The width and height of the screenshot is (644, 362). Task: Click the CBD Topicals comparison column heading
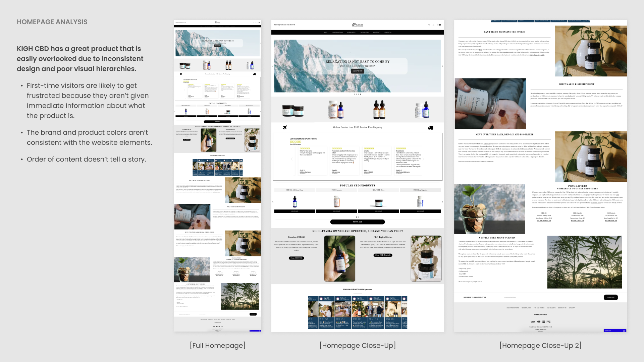point(611,213)
